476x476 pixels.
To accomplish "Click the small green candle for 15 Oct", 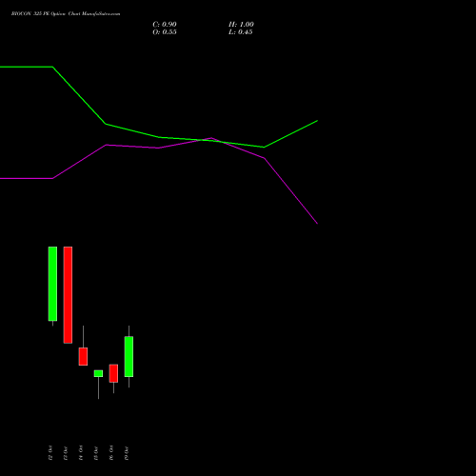I will (x=98, y=373).
